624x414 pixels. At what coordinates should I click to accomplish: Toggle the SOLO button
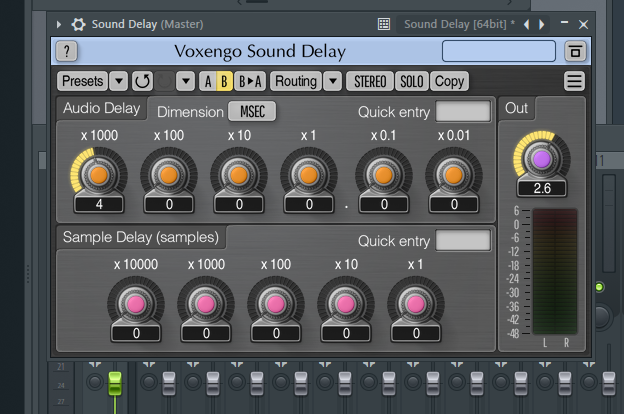coord(411,81)
